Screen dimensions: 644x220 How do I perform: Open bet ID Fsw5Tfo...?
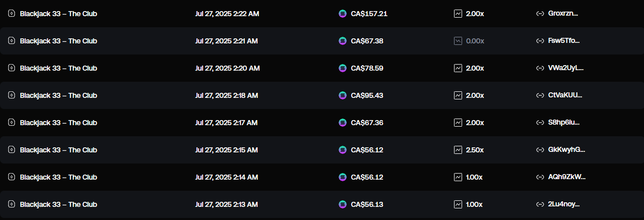(564, 41)
